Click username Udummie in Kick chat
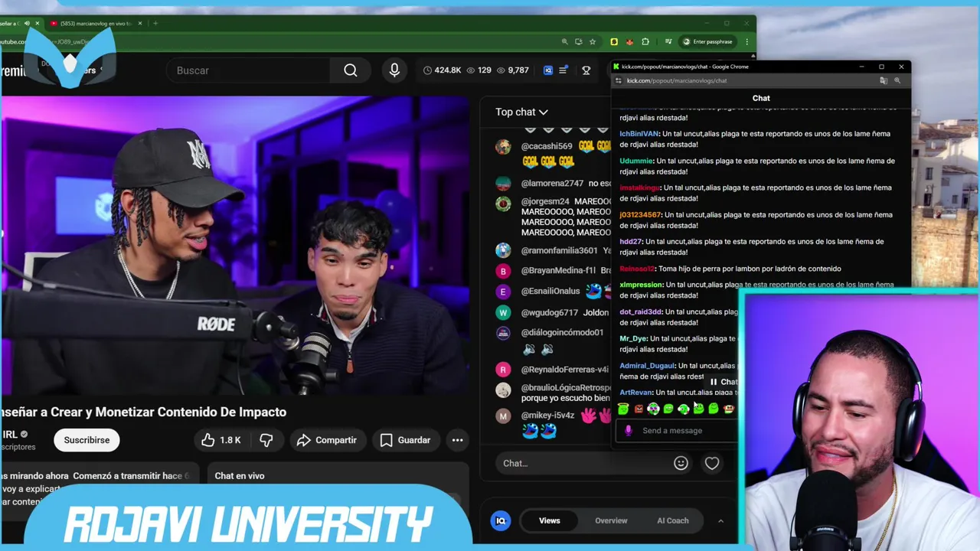980x551 pixels. pyautogui.click(x=636, y=161)
